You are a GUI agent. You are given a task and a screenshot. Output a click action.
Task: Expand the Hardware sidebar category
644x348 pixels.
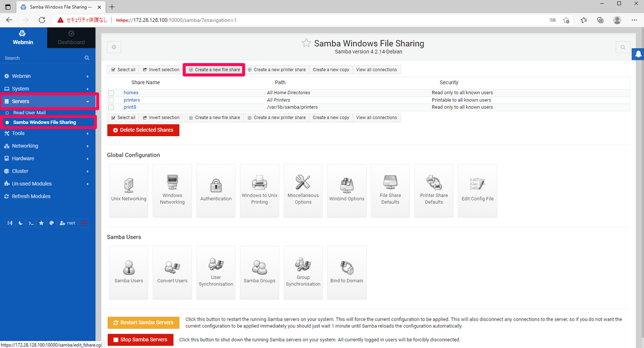(48, 158)
